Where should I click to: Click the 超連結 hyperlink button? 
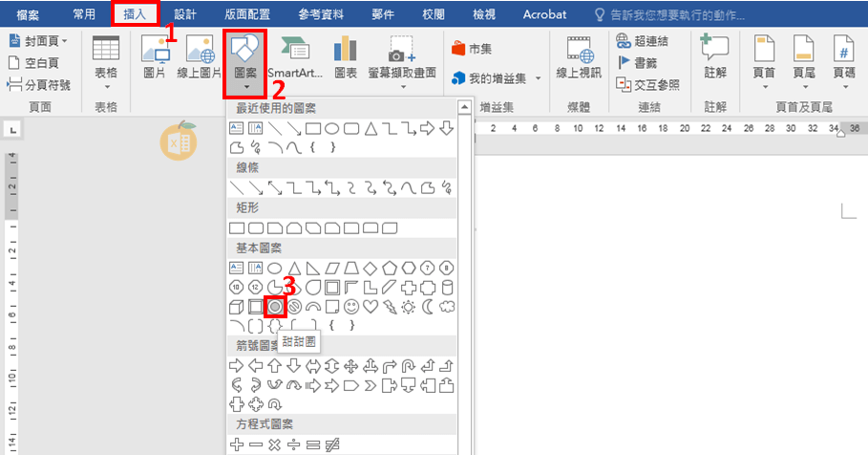642,40
